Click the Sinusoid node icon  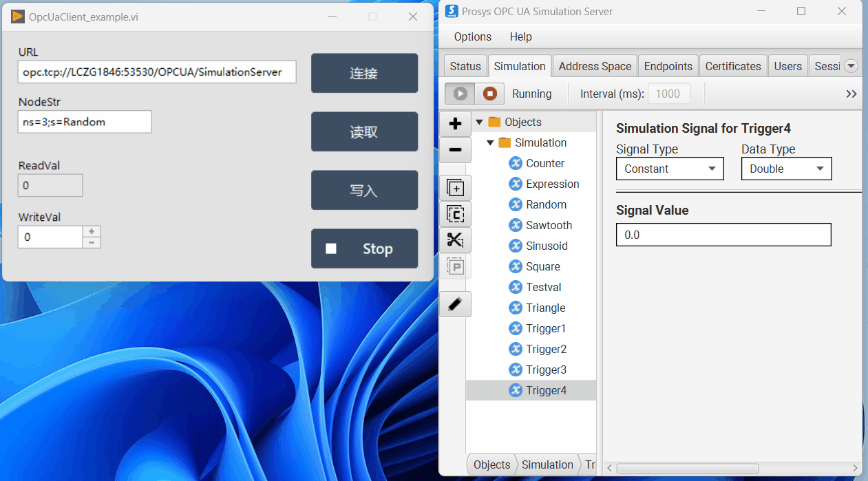coord(515,246)
